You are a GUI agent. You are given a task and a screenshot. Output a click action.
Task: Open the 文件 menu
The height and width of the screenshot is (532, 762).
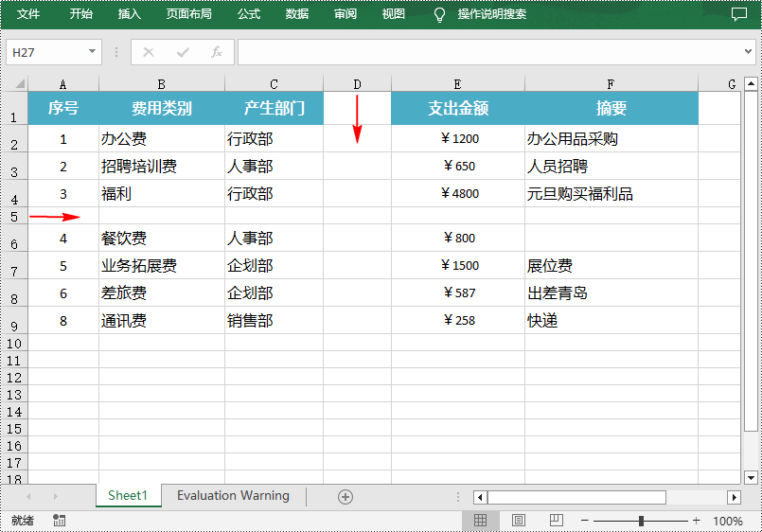(x=28, y=14)
